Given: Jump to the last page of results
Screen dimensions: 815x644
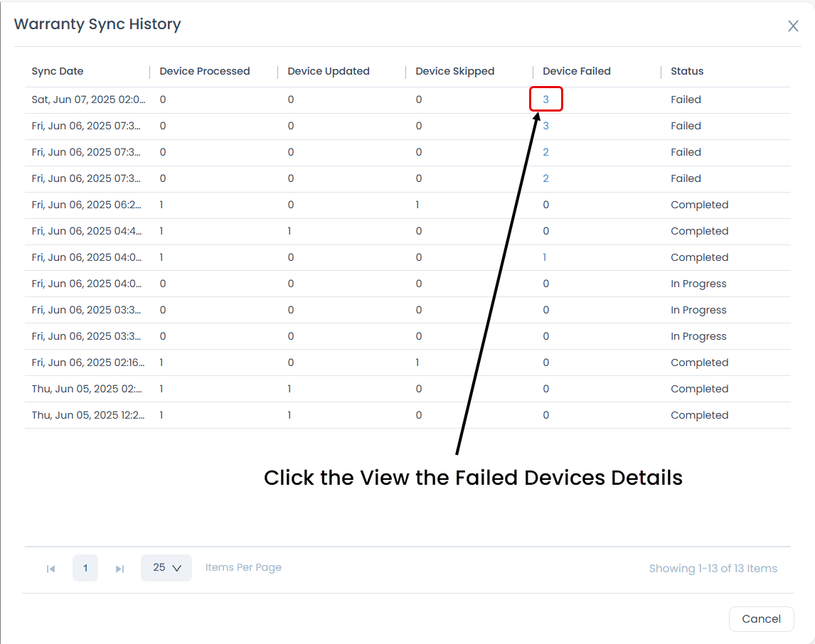Looking at the screenshot, I should (120, 569).
